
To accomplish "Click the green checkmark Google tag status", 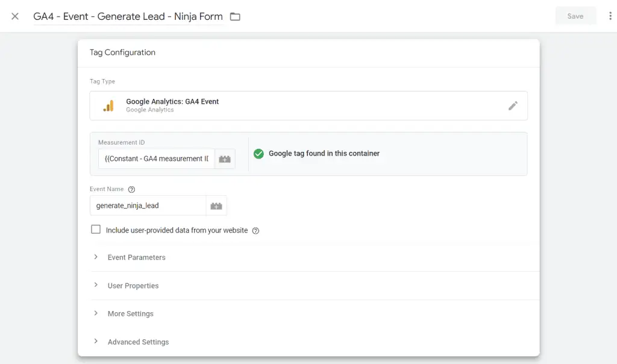I will click(x=258, y=154).
